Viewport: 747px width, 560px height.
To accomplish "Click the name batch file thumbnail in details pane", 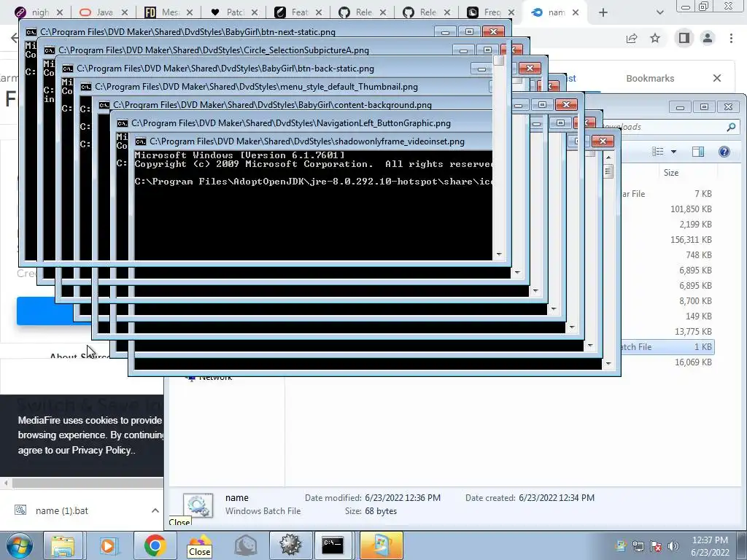I will [198, 506].
